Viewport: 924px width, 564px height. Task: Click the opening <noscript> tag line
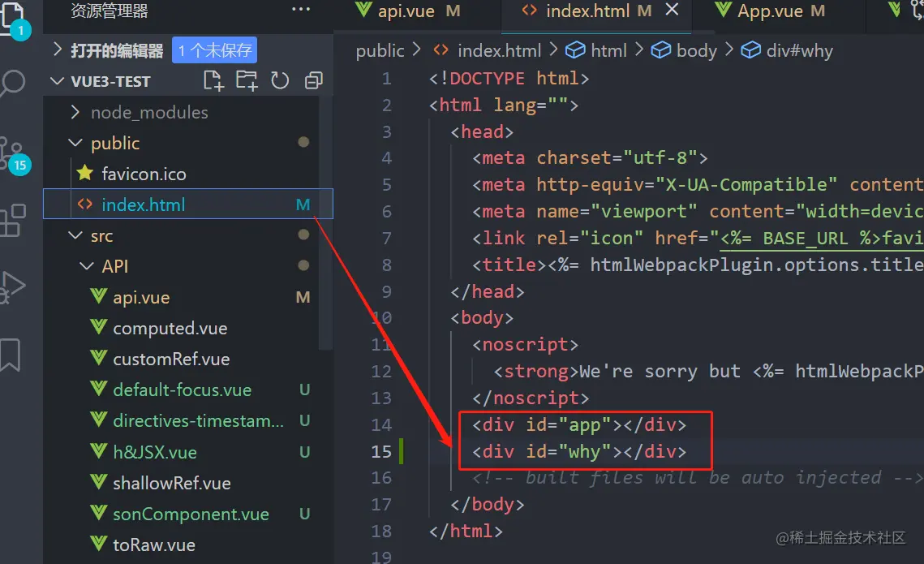525,345
